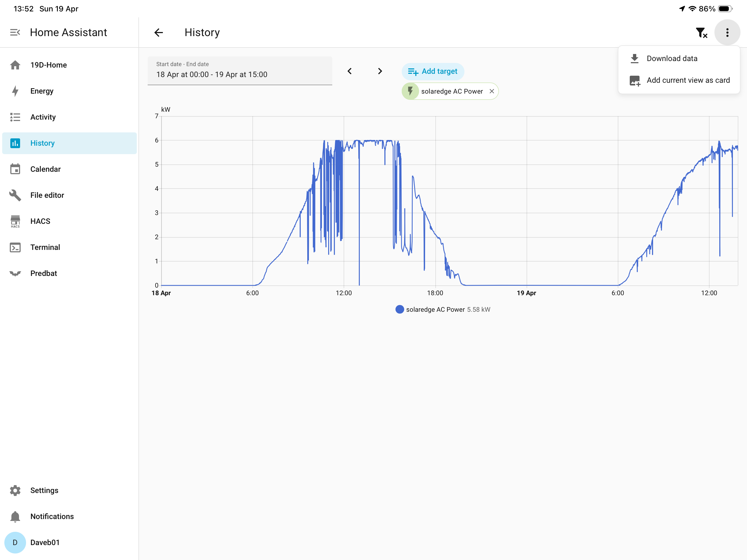
Task: Click the Settings gear icon
Action: pyautogui.click(x=15, y=491)
